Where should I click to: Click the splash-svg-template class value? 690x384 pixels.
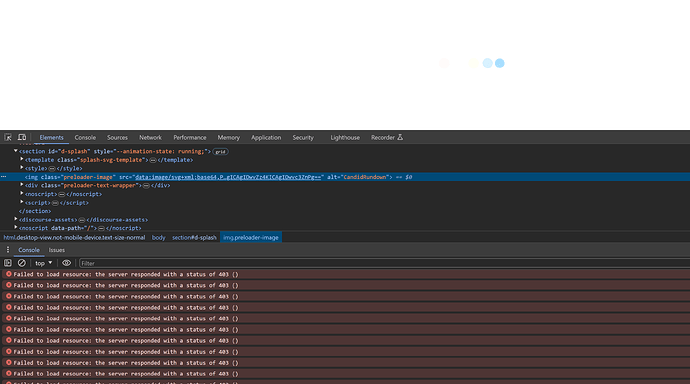(111, 160)
